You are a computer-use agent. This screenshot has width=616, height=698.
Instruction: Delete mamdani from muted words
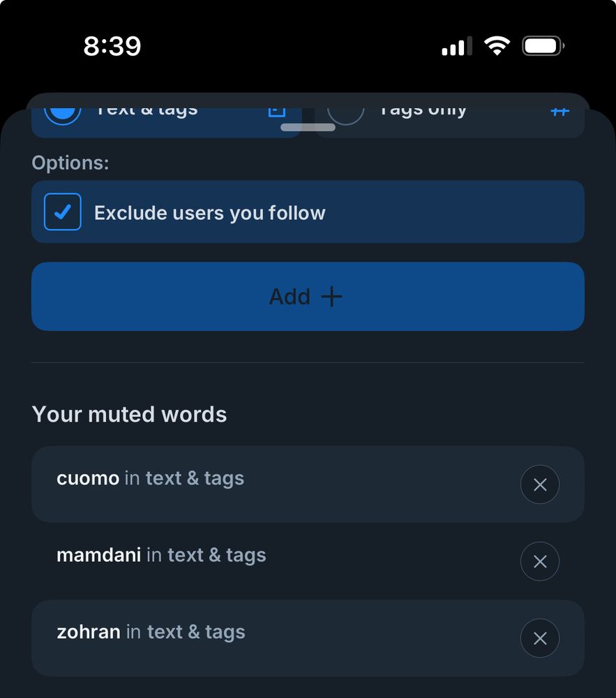coord(539,561)
